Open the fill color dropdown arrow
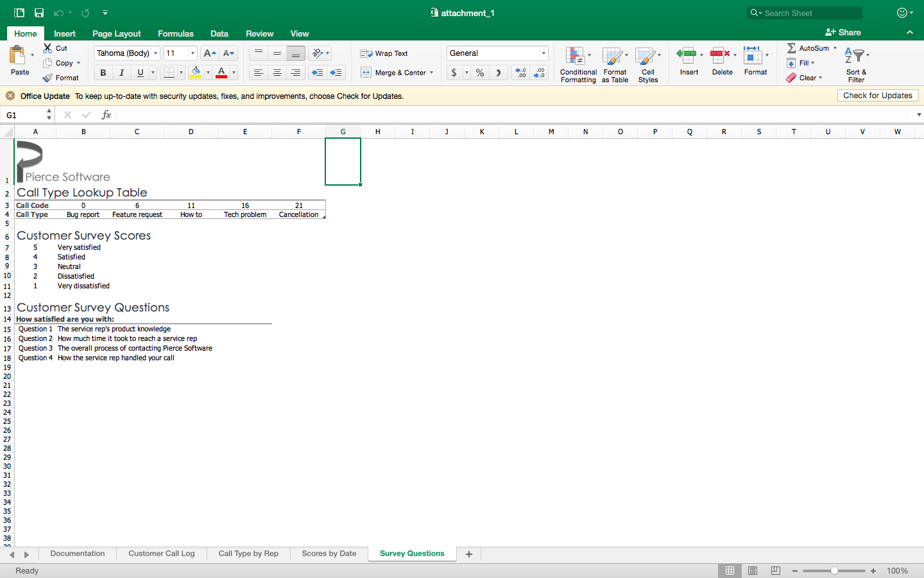 [x=207, y=73]
